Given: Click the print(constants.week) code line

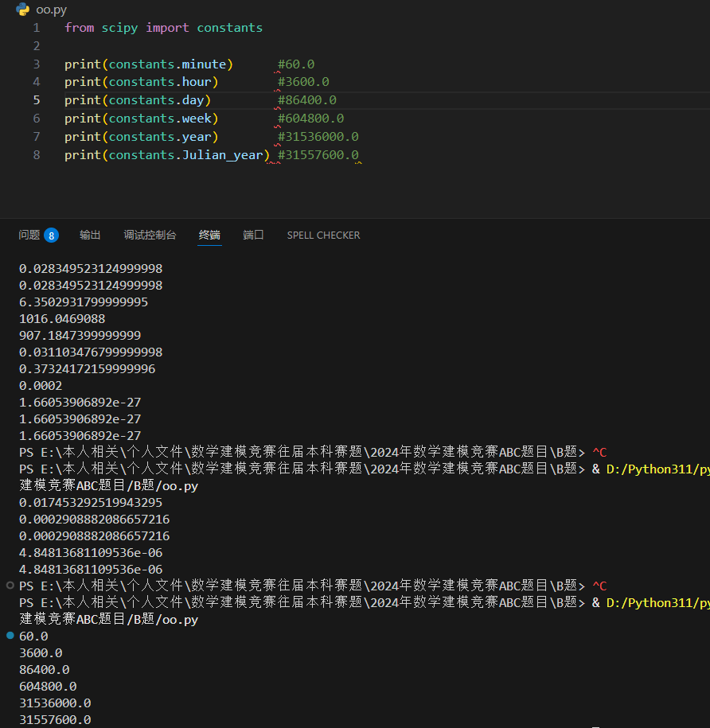Looking at the screenshot, I should (141, 119).
